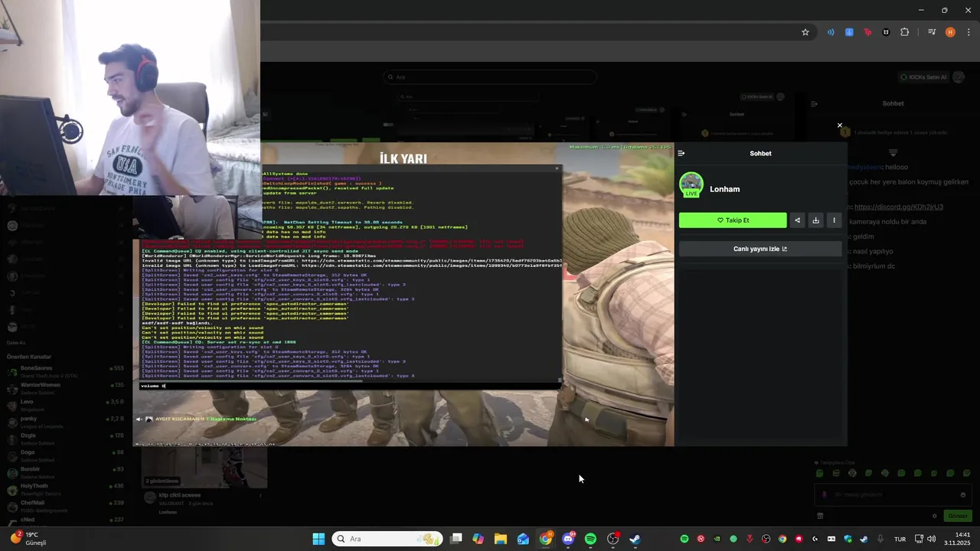
Task: Open the Levo channel
Action: point(66,404)
